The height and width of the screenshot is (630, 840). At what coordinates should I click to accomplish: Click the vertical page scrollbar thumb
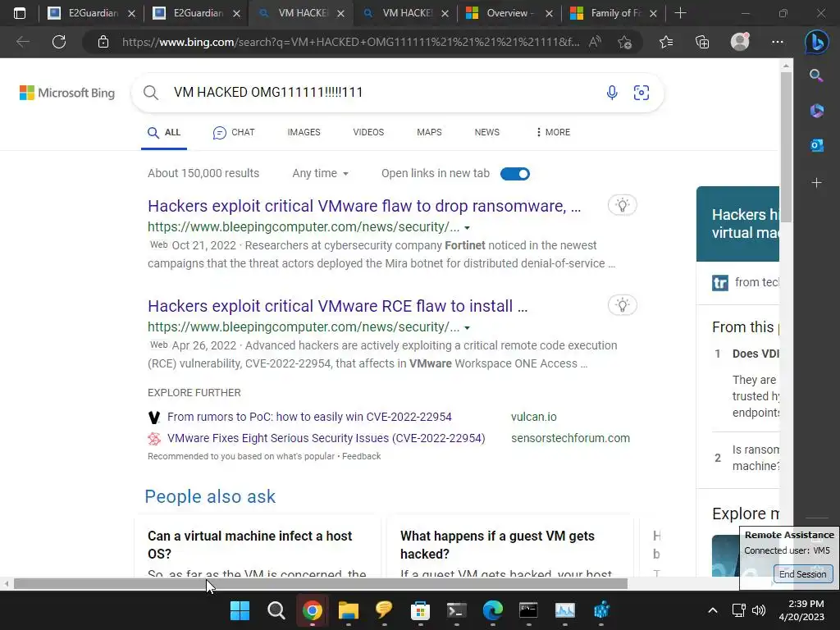786,148
